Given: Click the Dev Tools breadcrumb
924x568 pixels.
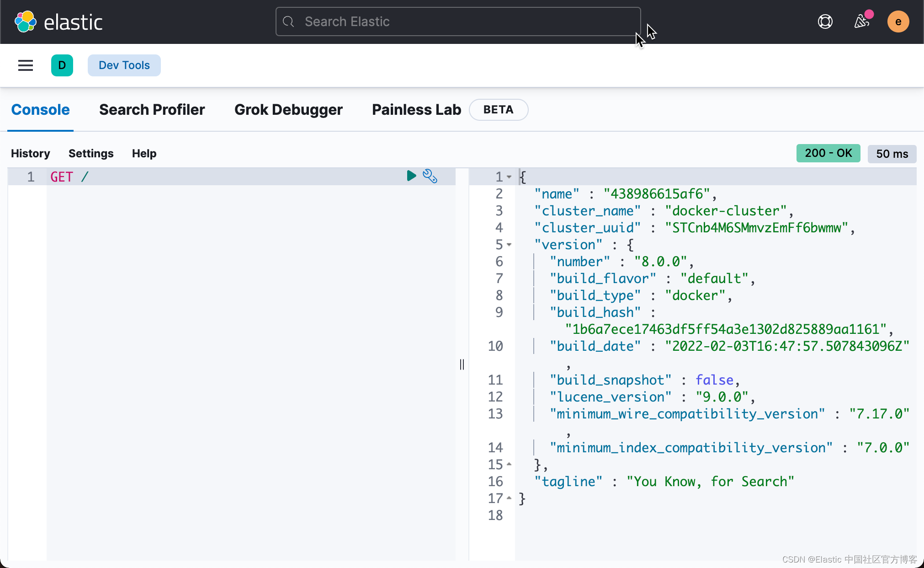Looking at the screenshot, I should (x=124, y=65).
